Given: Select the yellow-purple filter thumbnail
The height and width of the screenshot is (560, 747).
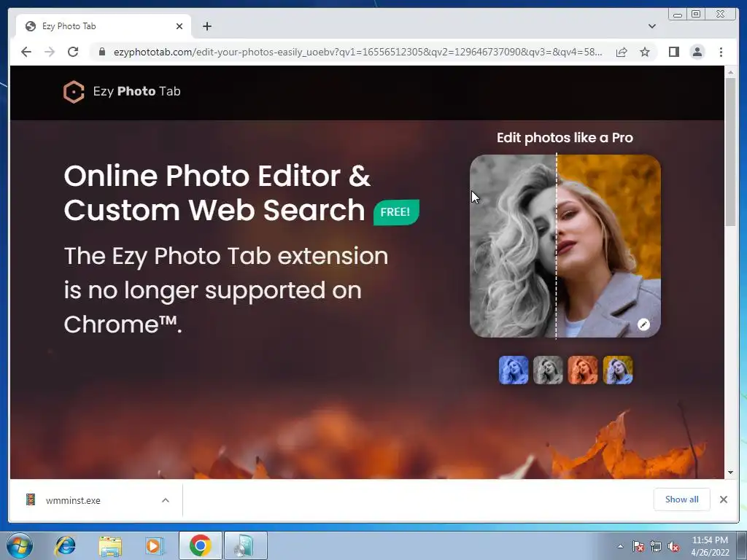Looking at the screenshot, I should [x=617, y=370].
